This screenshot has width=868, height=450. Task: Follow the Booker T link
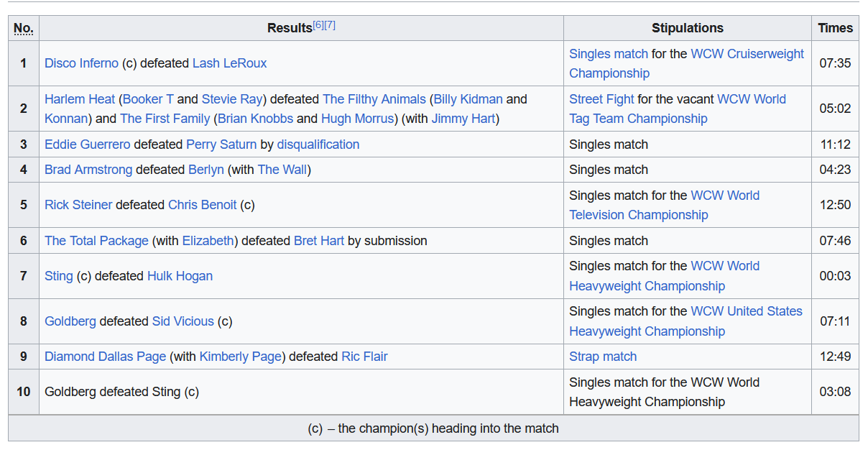148,99
